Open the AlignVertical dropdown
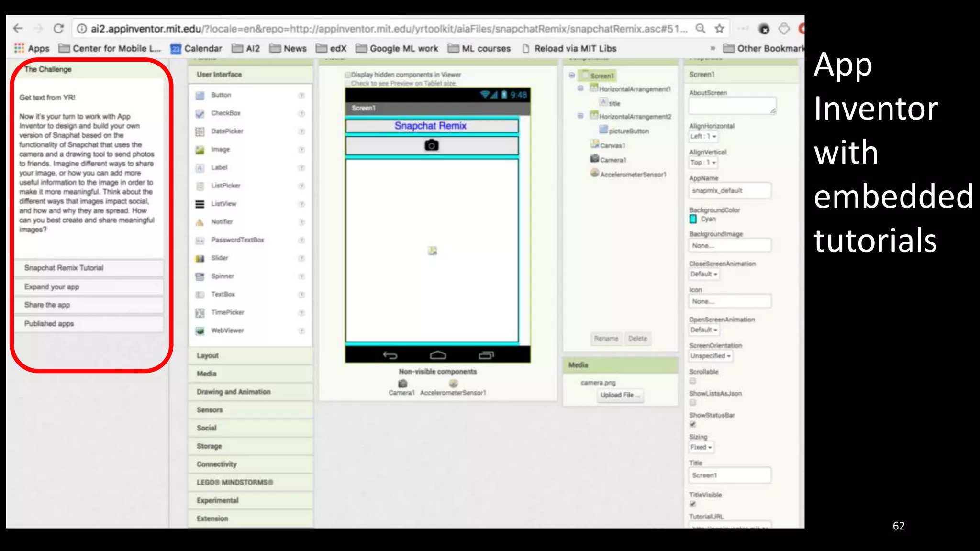Viewport: 980px width, 551px height. point(703,163)
